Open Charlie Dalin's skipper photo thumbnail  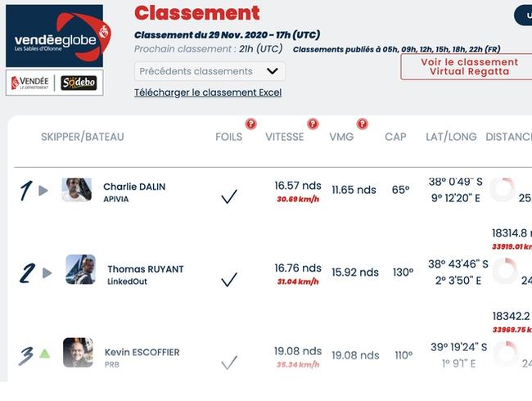[77, 190]
